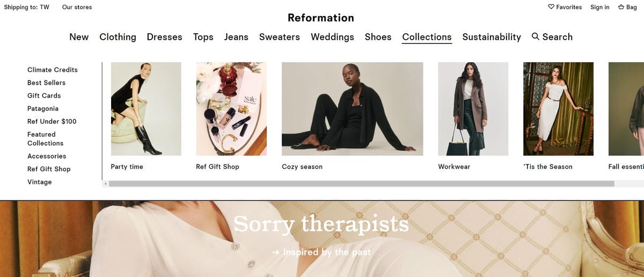Select Climate Credits in sidebar
The width and height of the screenshot is (644, 277).
[x=53, y=70]
